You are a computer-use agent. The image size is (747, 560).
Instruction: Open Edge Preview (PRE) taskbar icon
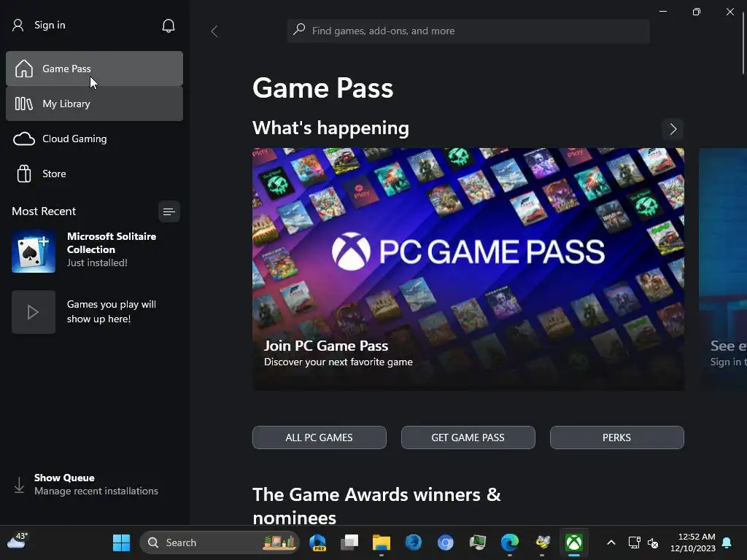coord(317,542)
